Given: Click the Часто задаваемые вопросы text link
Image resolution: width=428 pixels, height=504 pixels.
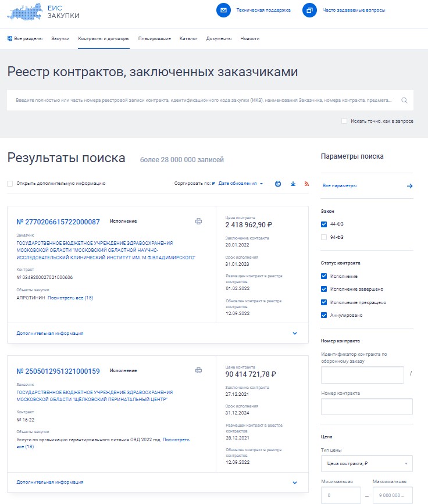Looking at the screenshot, I should pyautogui.click(x=354, y=10).
